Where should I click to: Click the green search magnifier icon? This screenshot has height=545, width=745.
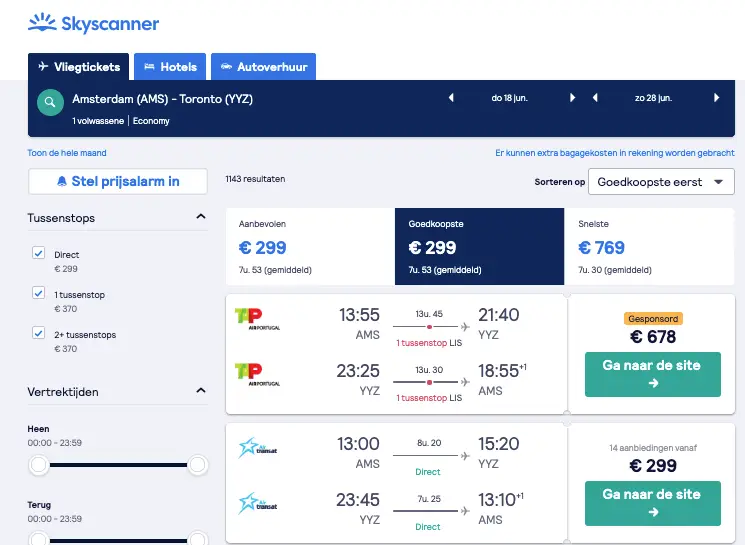point(50,102)
